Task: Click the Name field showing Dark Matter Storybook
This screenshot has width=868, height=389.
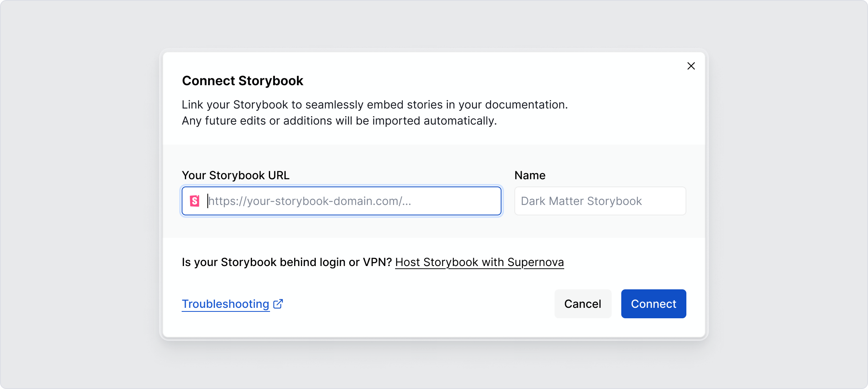Action: click(x=600, y=201)
